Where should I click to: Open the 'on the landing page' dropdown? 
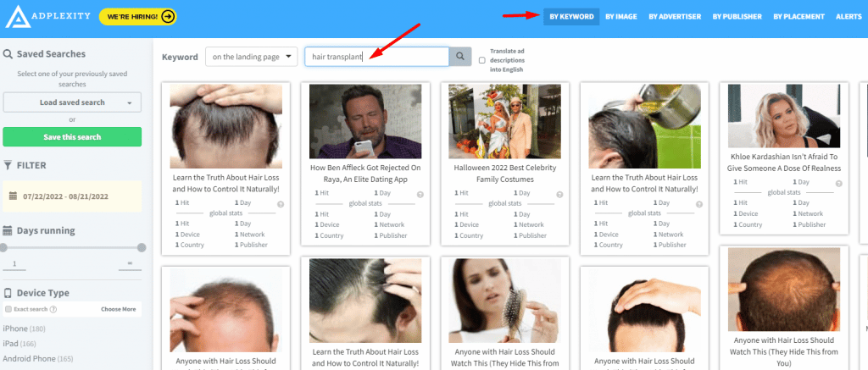251,57
